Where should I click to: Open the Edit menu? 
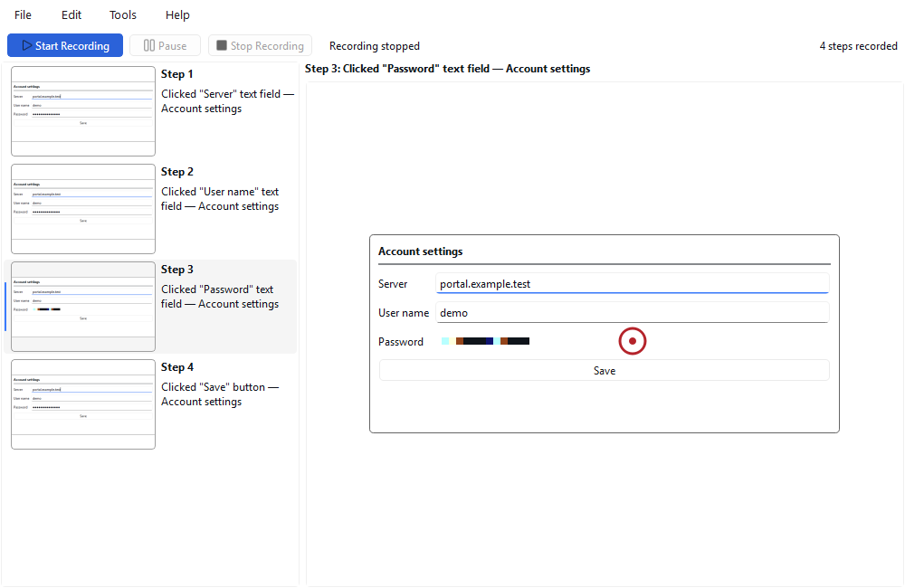[x=71, y=15]
